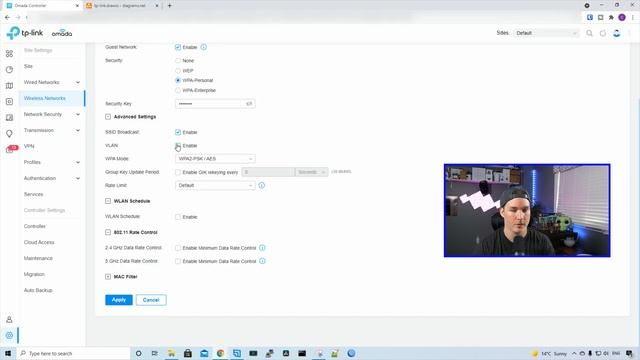Image resolution: width=640 pixels, height=360 pixels.
Task: Select WEP security option
Action: pos(178,71)
